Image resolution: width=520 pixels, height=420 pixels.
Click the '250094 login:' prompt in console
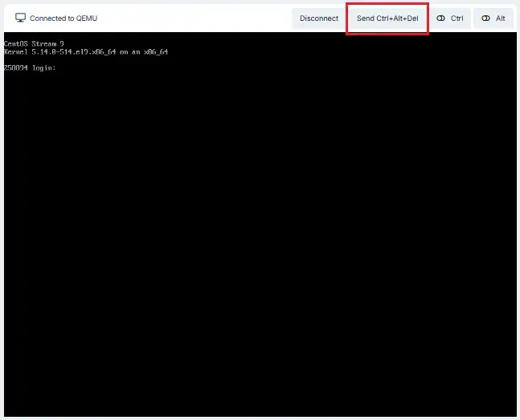pos(30,68)
